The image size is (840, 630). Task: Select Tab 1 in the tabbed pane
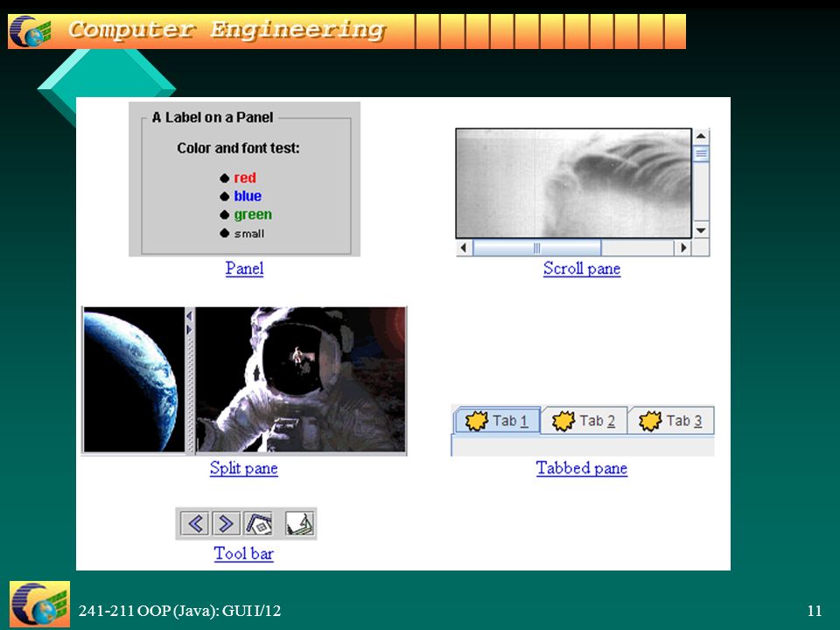coord(497,421)
